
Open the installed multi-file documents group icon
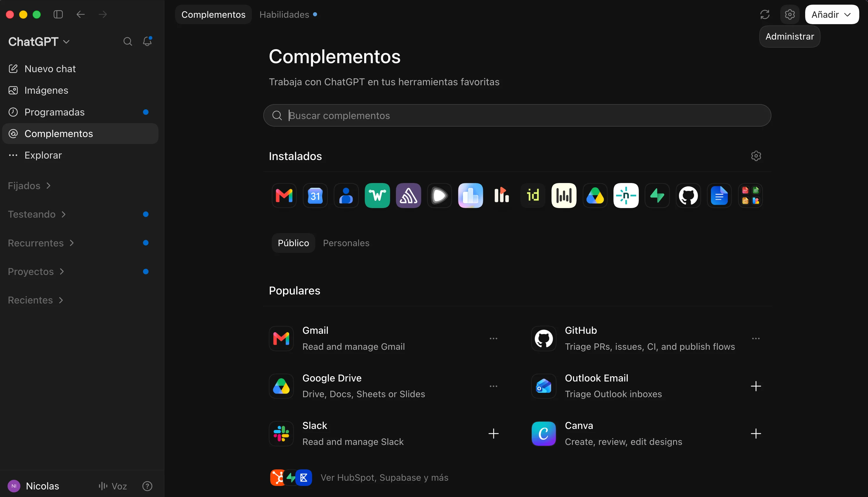(750, 196)
